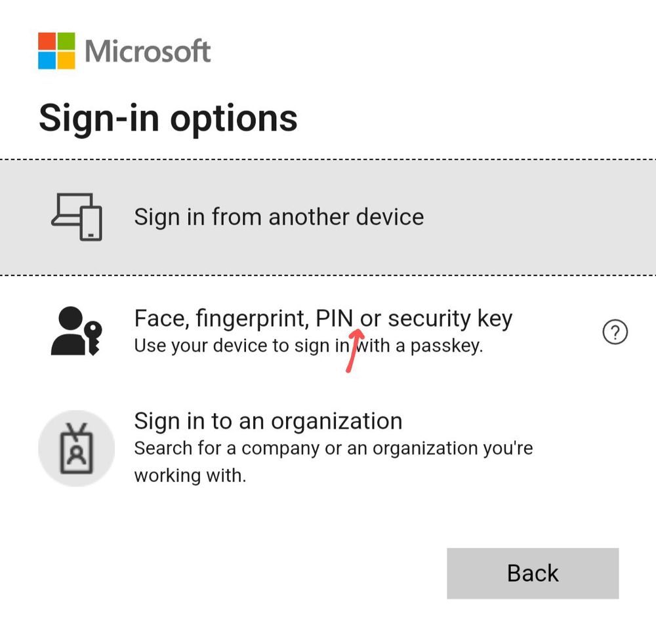Click the yellow square in Microsoft logo
656x644 pixels.
click(66, 60)
